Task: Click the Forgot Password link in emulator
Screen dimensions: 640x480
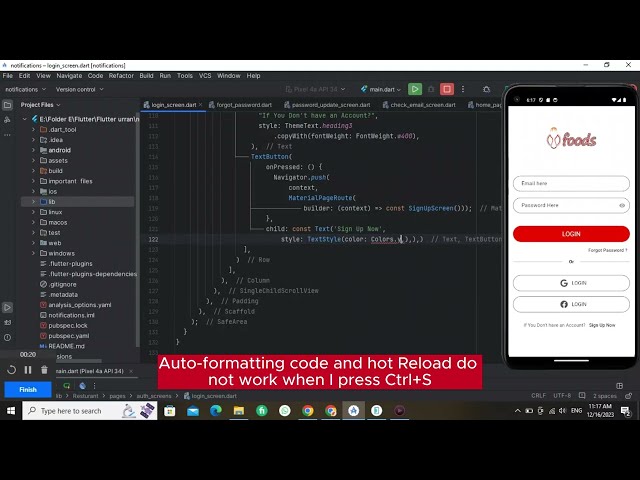Action: pos(608,250)
